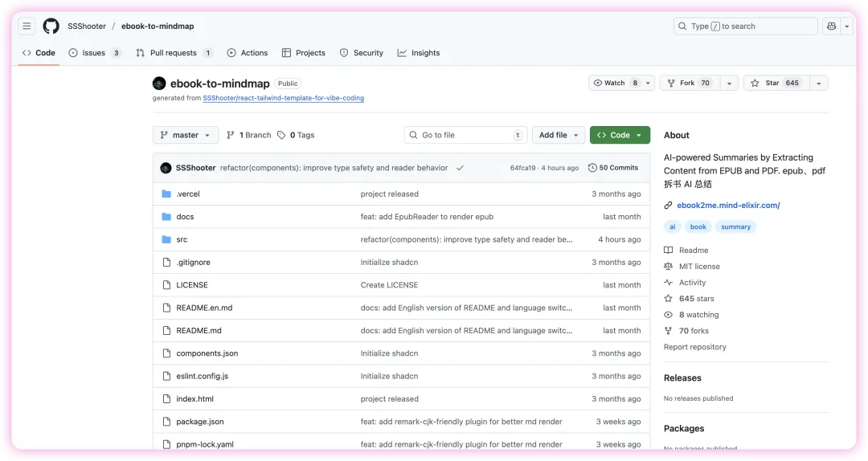Open the .gitignore file
This screenshot has height=461, width=868.
point(193,262)
